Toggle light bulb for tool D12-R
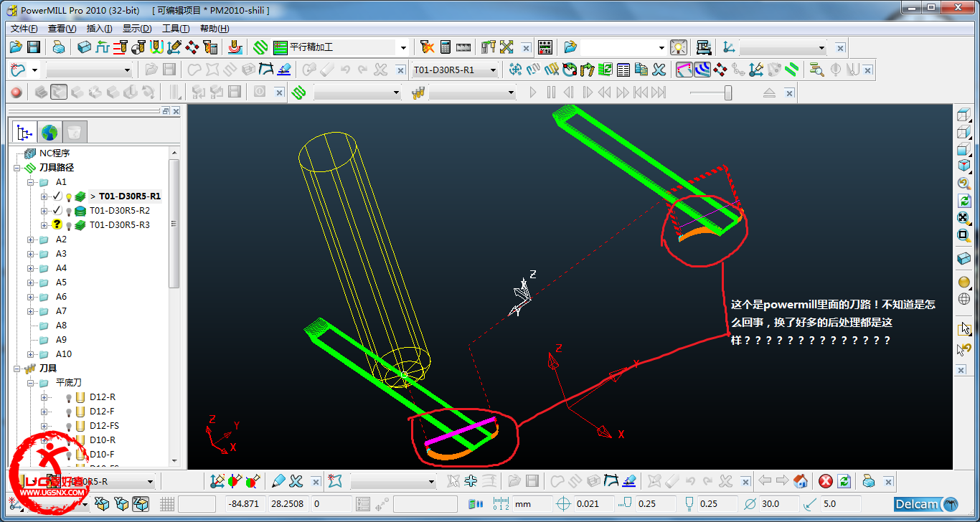 69,397
